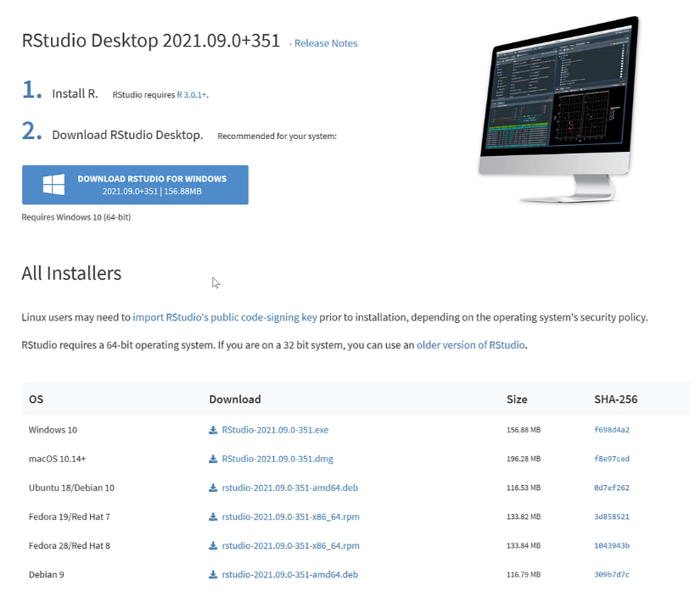Image resolution: width=700 pixels, height=591 pixels.
Task: Click SHA-256 hash 0d7ef262
Action: [x=612, y=488]
